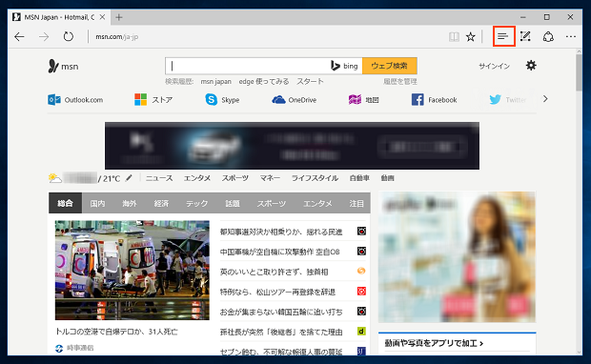Open the Twitter shortcut
The width and height of the screenshot is (591, 364).
pos(507,100)
